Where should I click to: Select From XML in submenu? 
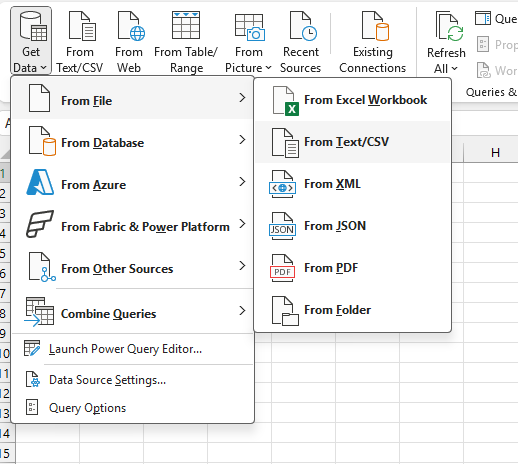[x=353, y=184]
